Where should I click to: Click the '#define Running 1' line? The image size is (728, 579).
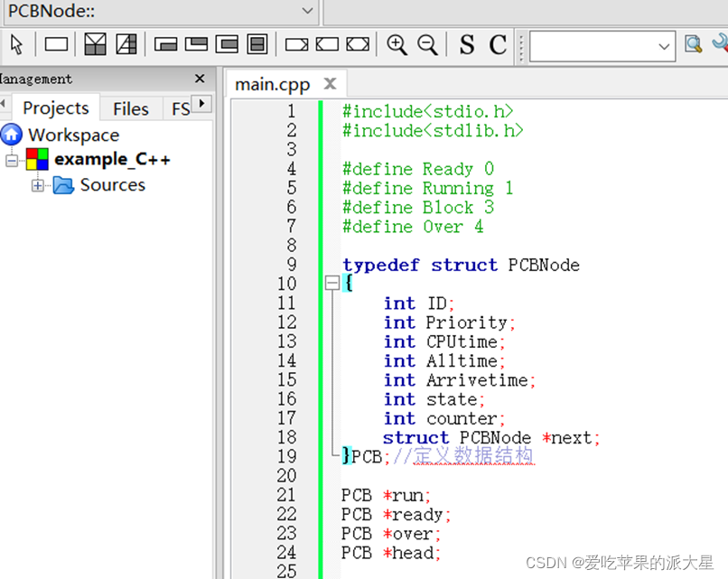click(x=427, y=188)
